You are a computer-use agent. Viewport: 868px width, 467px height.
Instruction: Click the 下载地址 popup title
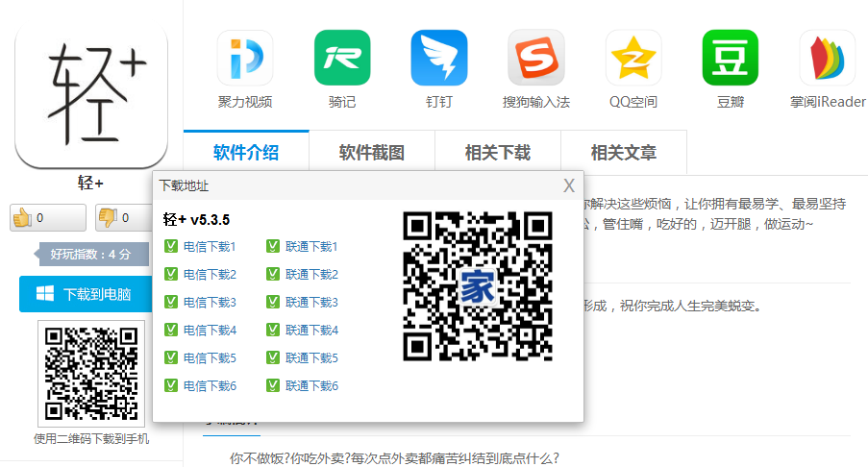point(184,185)
